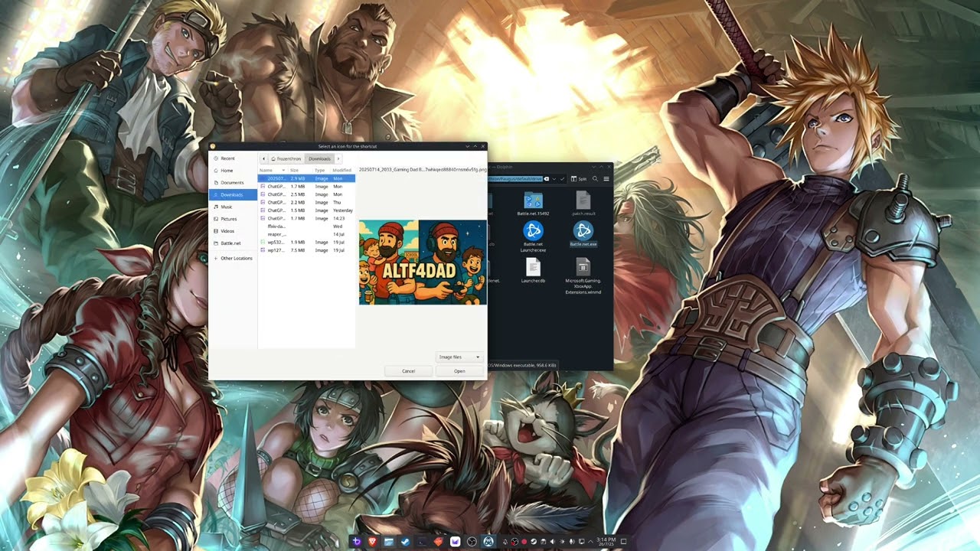Viewport: 980px width, 551px height.
Task: Open the Image files filter dropdown
Action: click(459, 357)
